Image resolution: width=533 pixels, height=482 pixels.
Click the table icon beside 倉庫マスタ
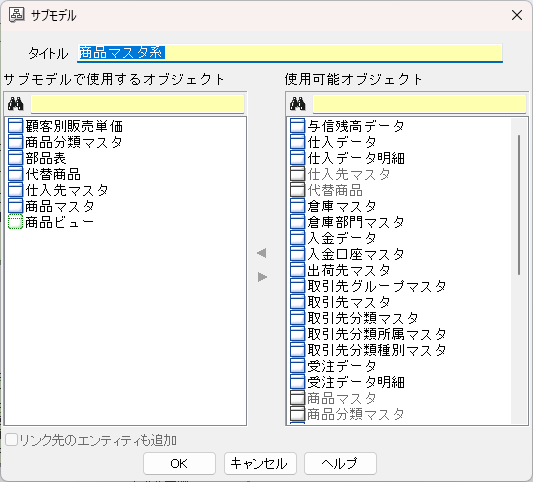click(x=297, y=206)
